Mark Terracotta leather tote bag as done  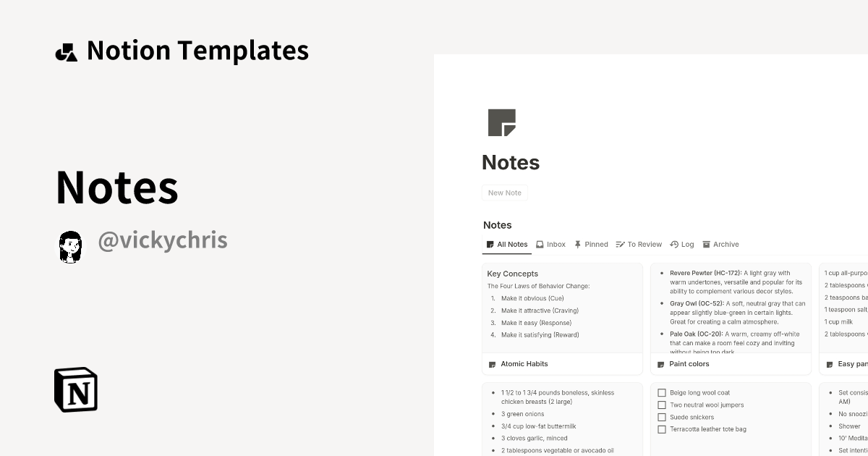coord(662,429)
